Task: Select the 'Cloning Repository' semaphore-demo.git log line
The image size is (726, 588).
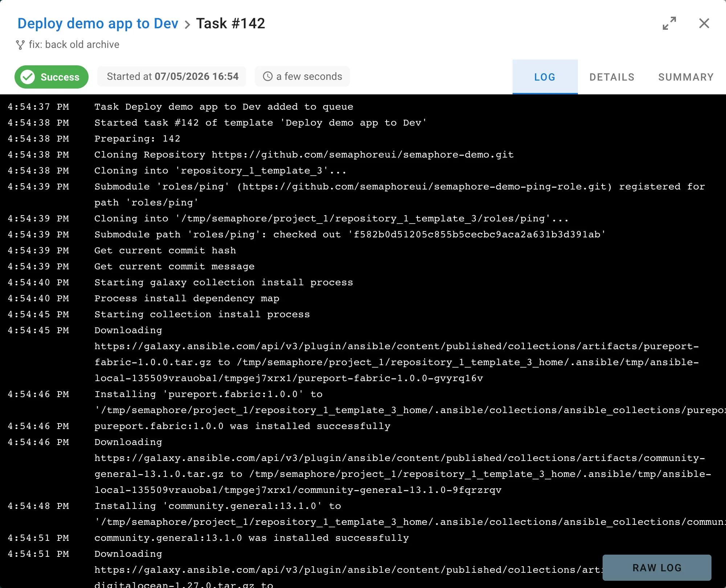Action: click(x=304, y=155)
